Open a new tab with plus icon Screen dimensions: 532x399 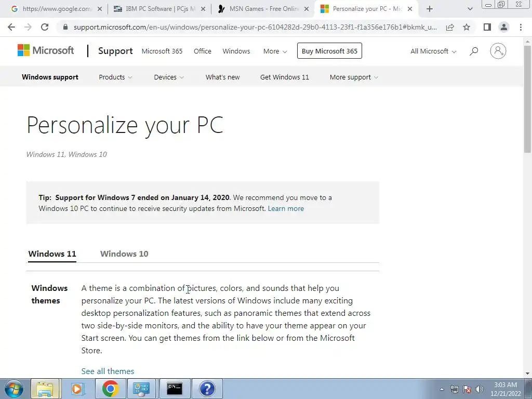[429, 9]
